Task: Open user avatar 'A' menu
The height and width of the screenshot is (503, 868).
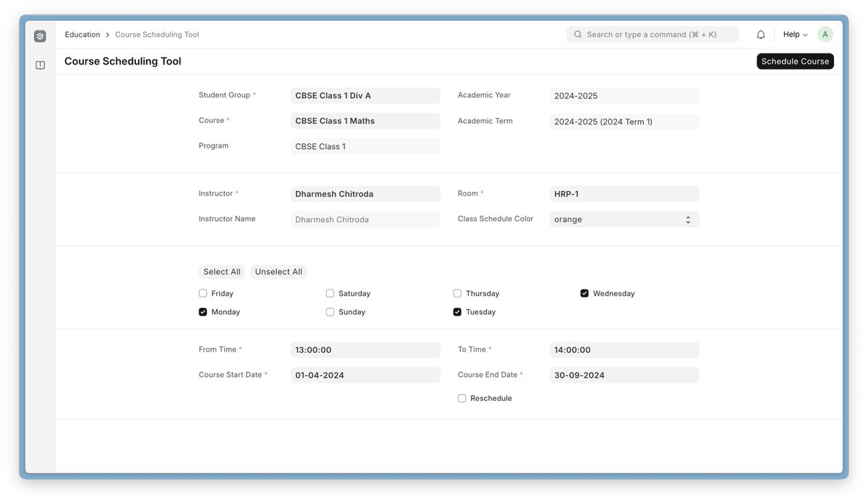Action: click(x=825, y=35)
